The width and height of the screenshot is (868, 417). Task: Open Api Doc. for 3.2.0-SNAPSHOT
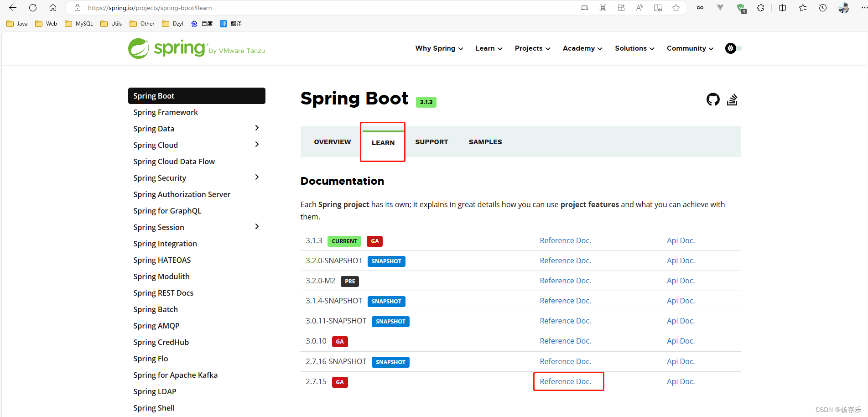681,261
